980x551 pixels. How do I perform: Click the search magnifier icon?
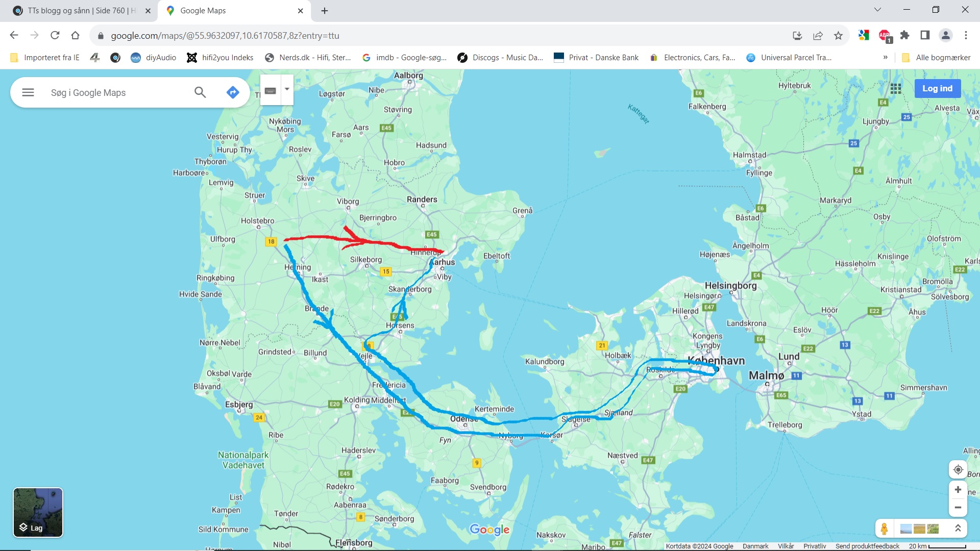200,92
